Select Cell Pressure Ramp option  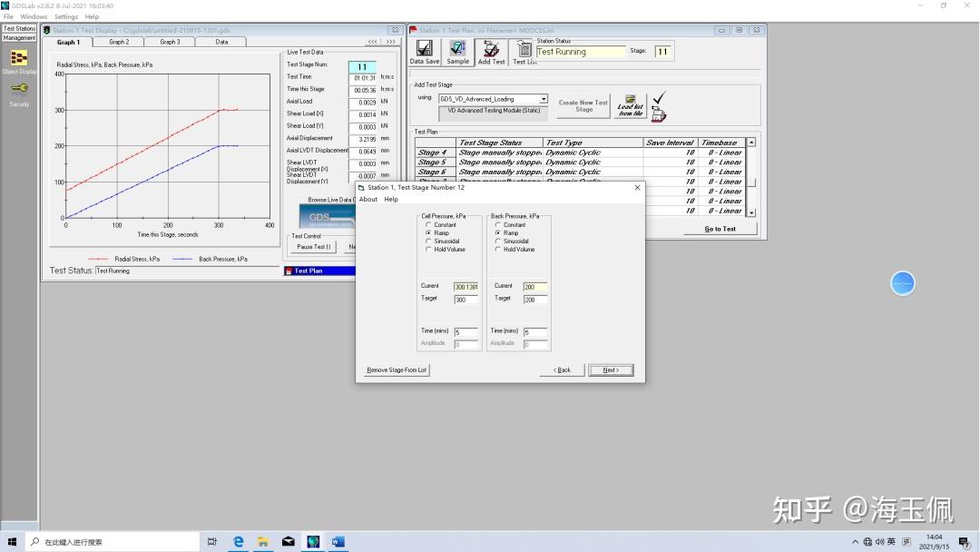[428, 232]
